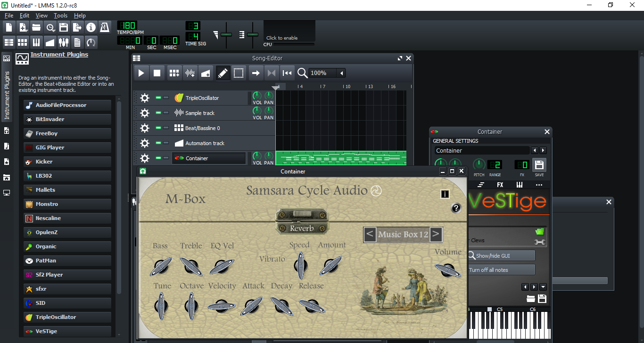Stop playback in Song-Editor

point(157,73)
